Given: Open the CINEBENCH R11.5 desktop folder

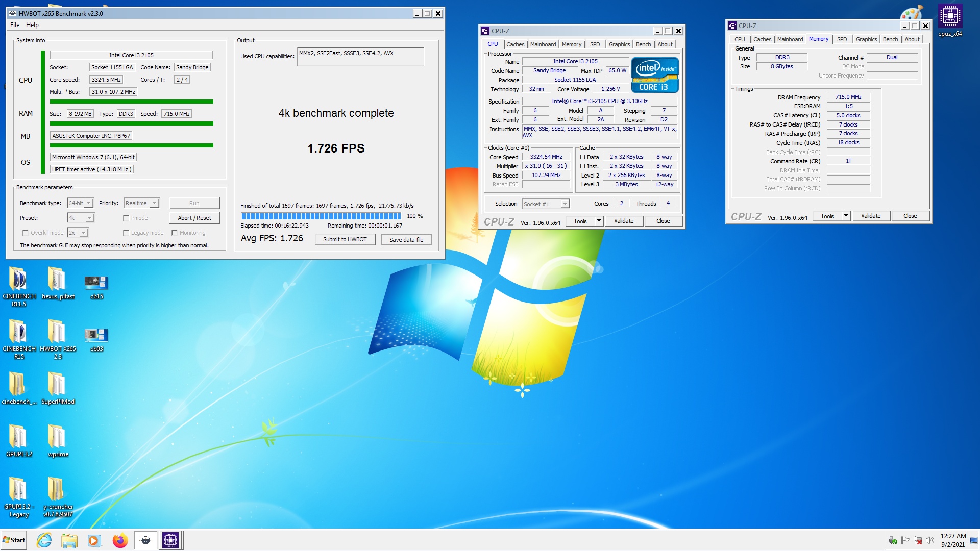Looking at the screenshot, I should click(x=19, y=286).
